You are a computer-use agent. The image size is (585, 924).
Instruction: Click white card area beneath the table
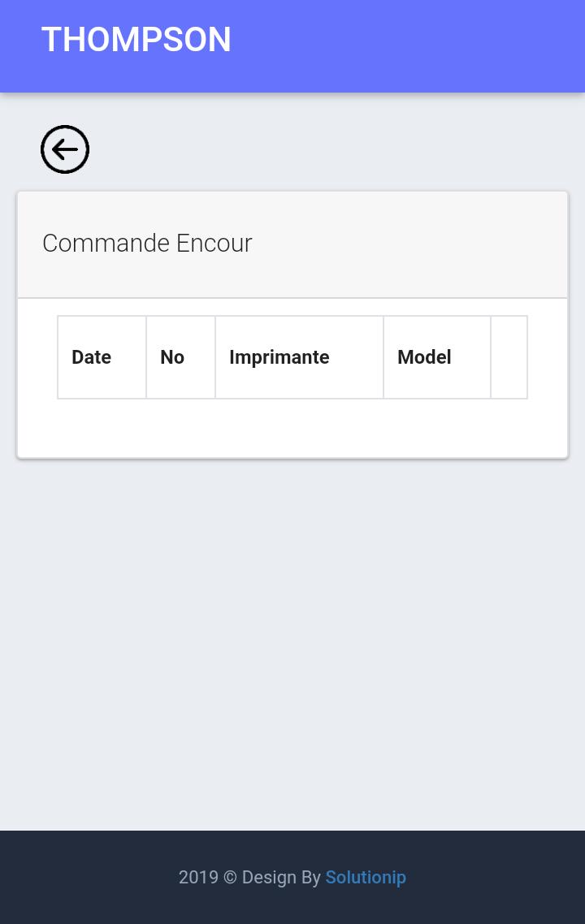pyautogui.click(x=292, y=428)
